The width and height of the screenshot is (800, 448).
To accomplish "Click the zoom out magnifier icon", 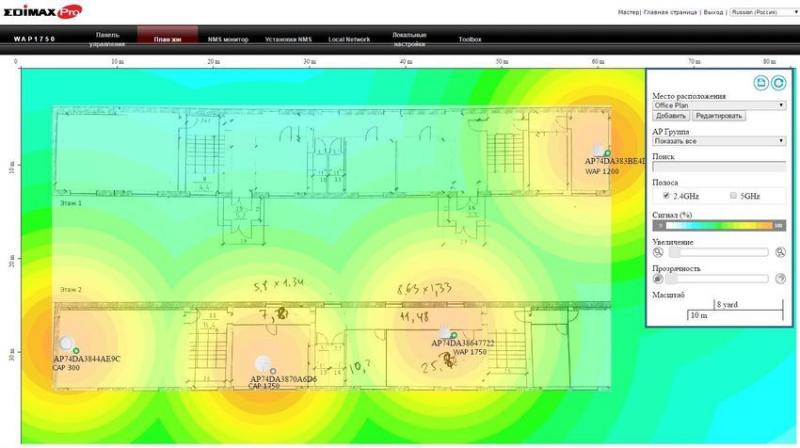I will 658,252.
